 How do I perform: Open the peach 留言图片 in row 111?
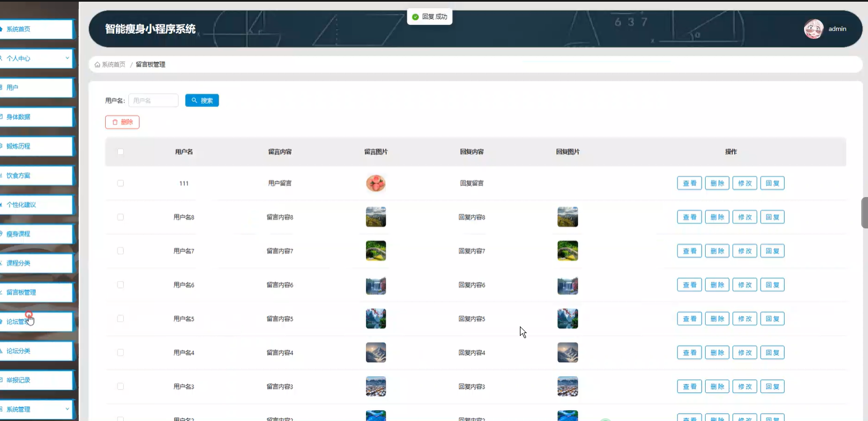point(376,183)
